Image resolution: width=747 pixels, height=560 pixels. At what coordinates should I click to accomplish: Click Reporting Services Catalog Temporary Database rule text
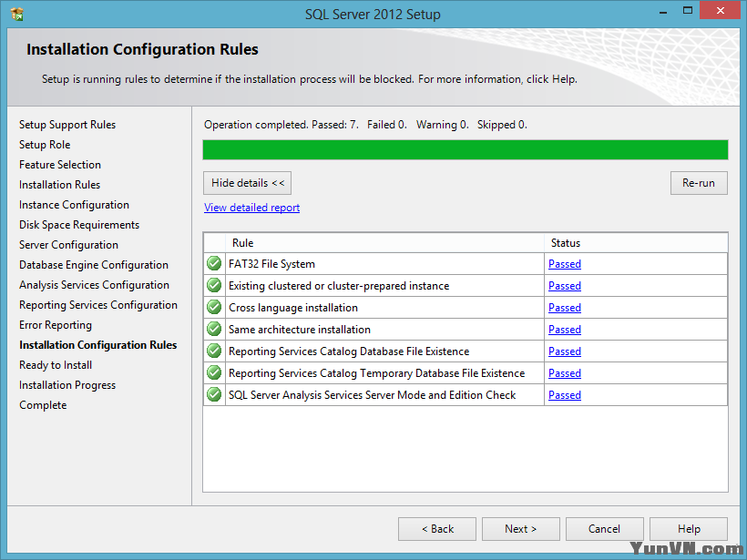[x=376, y=373]
